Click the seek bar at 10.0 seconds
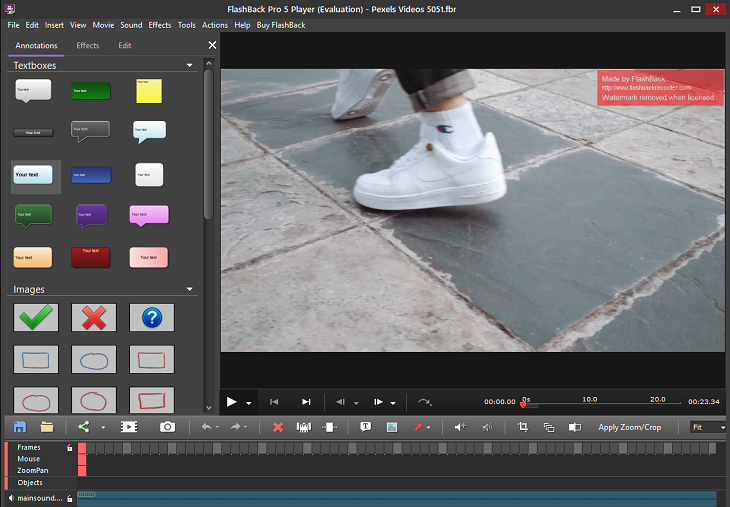Screen dimensions: 730x507 pos(589,402)
